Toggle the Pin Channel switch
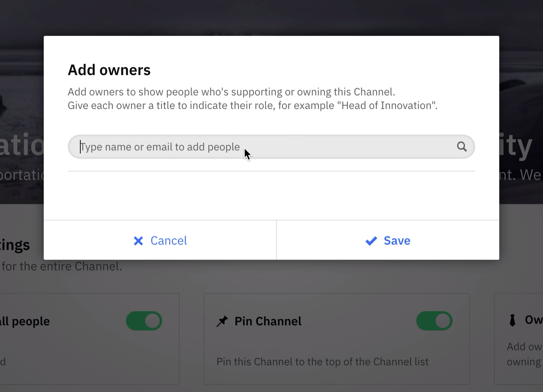This screenshot has height=392, width=543. point(434,321)
